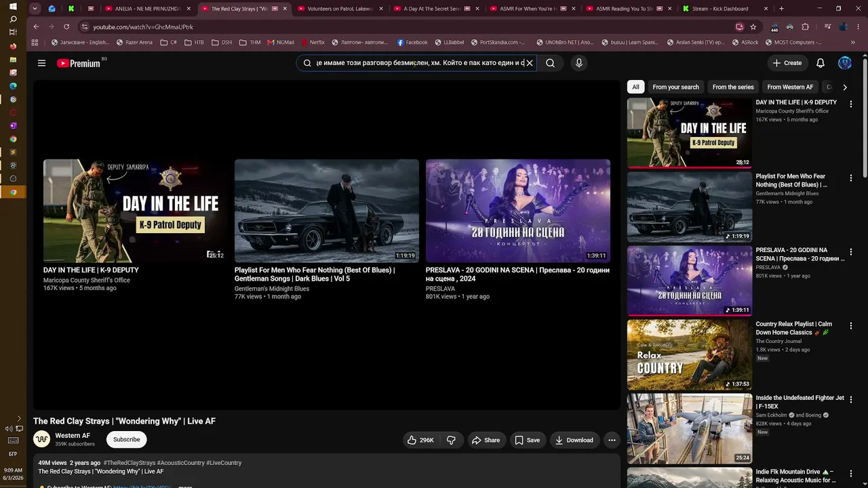Dislike this video
The height and width of the screenshot is (488, 868).
click(x=451, y=440)
